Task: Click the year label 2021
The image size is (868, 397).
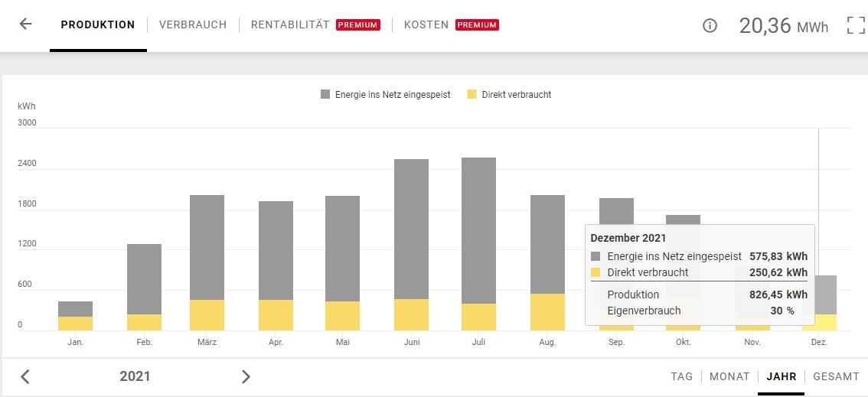Action: click(135, 376)
